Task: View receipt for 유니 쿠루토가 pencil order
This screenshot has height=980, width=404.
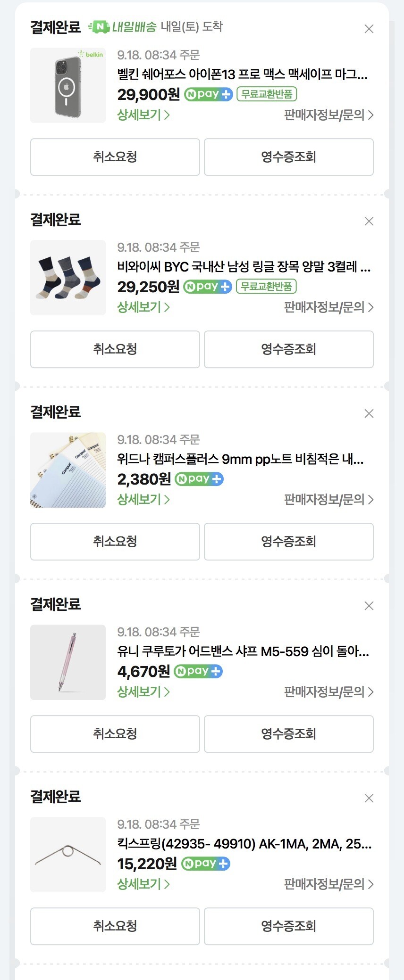Action: 289,734
